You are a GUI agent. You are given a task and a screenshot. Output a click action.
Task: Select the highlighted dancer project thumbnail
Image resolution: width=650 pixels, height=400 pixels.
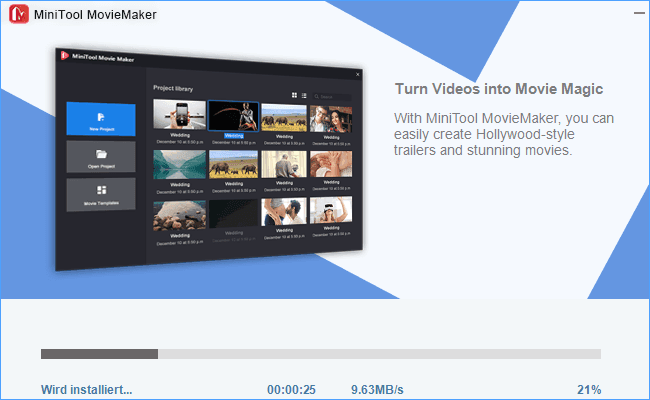point(233,117)
